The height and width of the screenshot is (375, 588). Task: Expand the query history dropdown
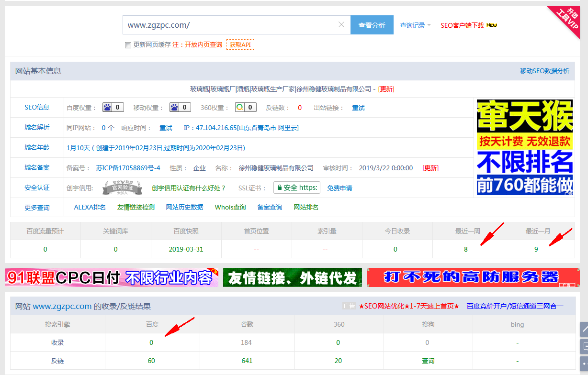[415, 25]
